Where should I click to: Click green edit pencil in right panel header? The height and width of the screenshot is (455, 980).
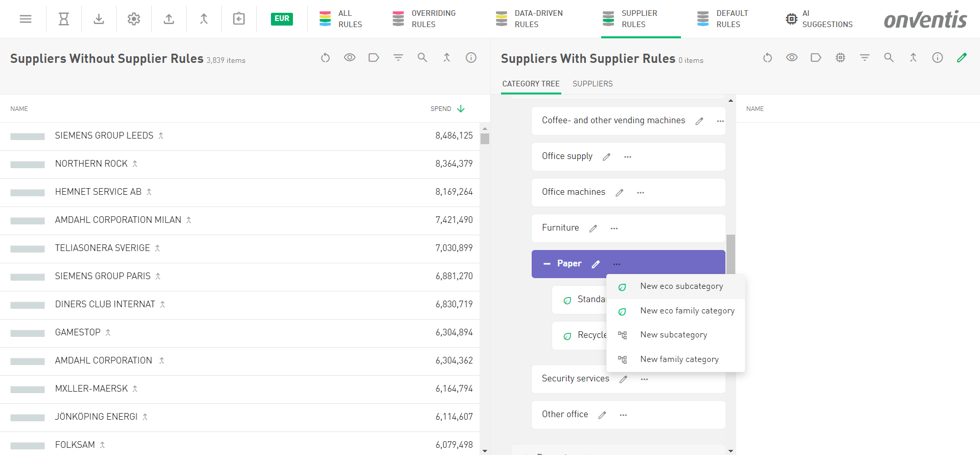[x=962, y=58]
